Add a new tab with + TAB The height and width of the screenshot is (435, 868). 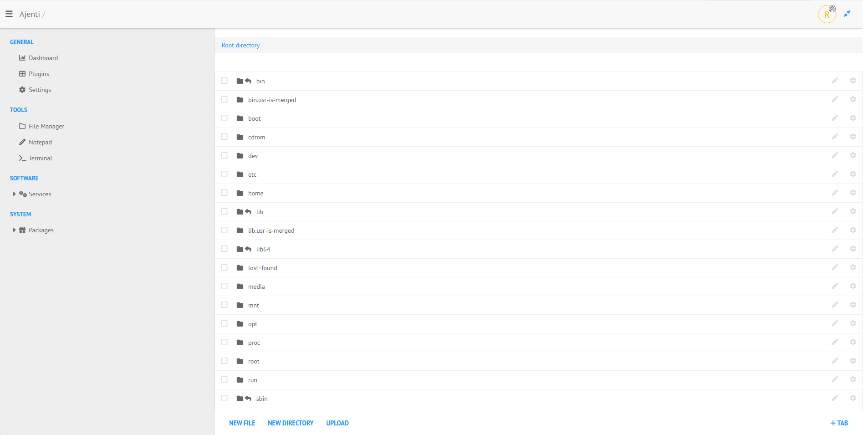839,423
